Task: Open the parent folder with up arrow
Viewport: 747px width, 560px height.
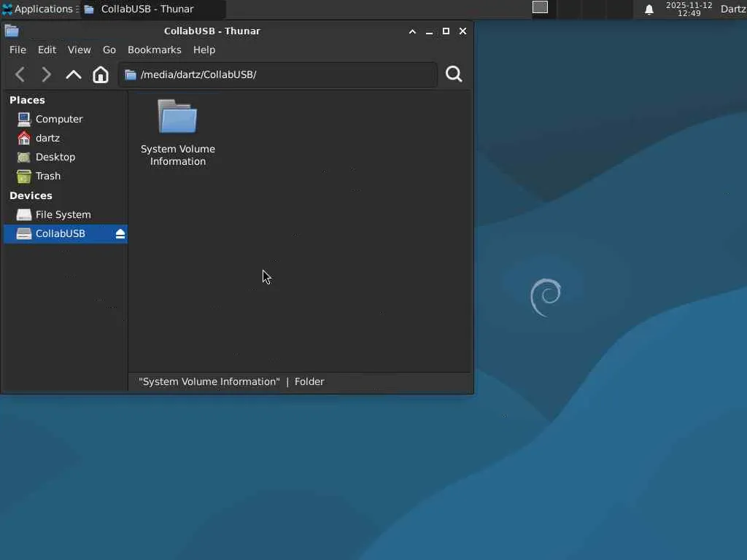Action: tap(74, 75)
